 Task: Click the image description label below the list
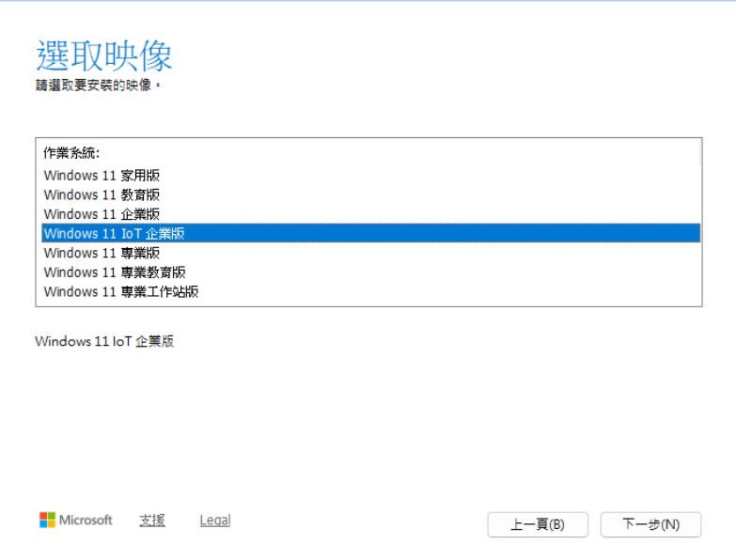click(104, 341)
